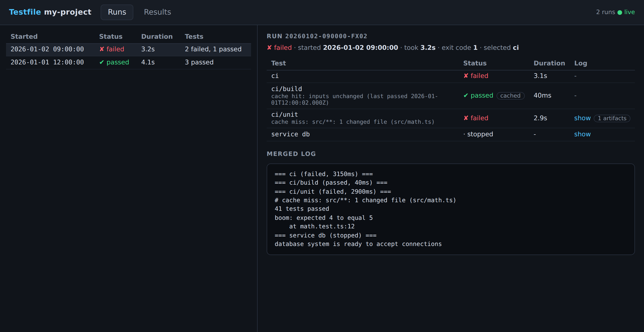Click the ci test row name

(275, 76)
